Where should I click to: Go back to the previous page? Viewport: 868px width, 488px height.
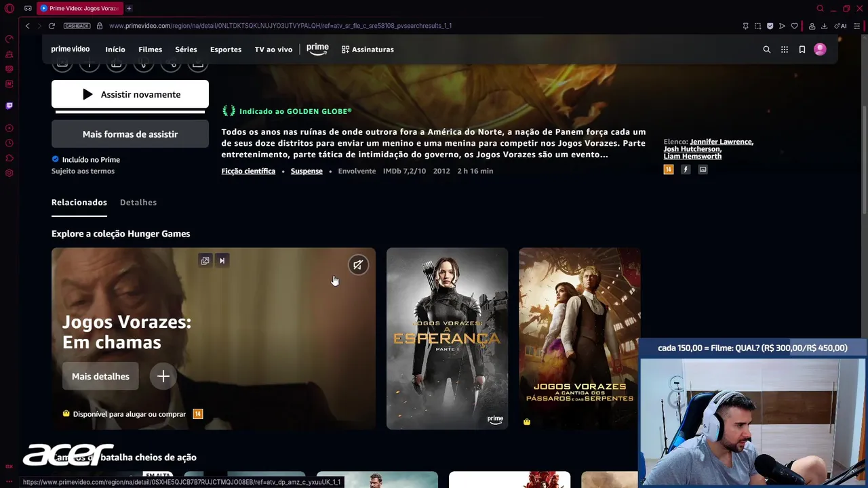(27, 26)
